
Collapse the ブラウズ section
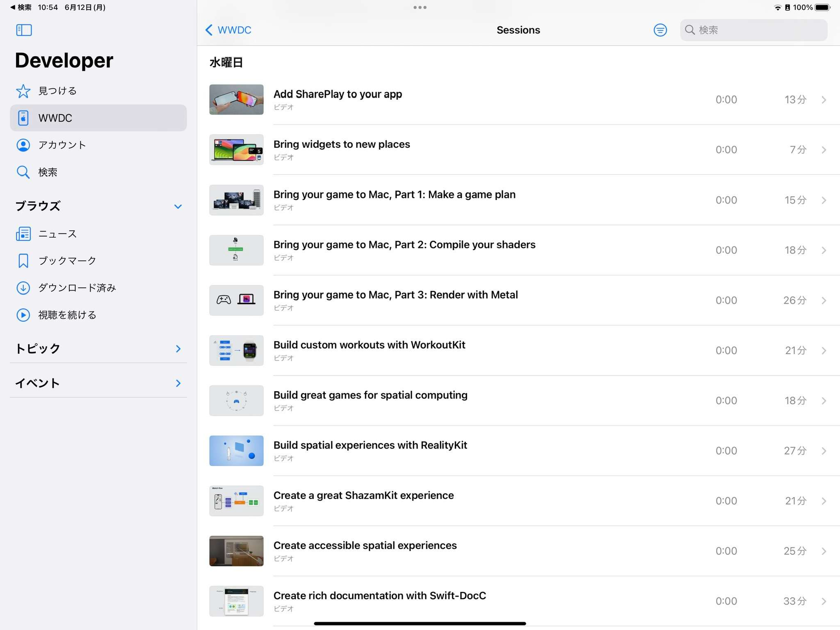pyautogui.click(x=178, y=206)
